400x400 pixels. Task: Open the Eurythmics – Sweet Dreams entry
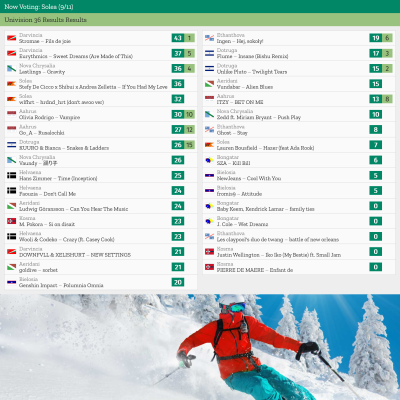point(101,53)
